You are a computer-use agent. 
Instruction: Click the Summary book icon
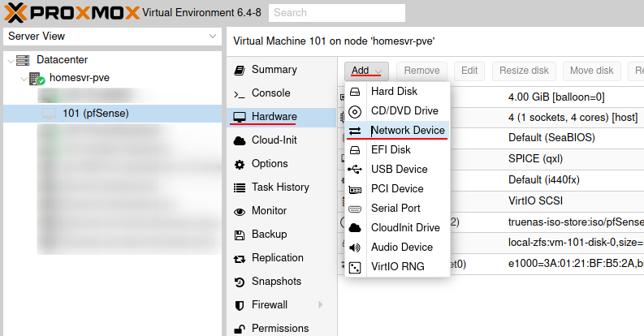tap(240, 70)
